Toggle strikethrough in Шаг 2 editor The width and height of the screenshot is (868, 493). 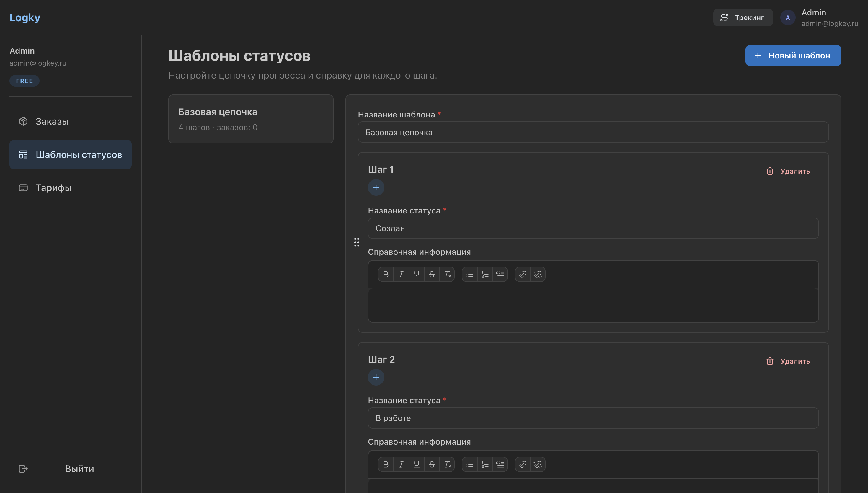coord(432,464)
